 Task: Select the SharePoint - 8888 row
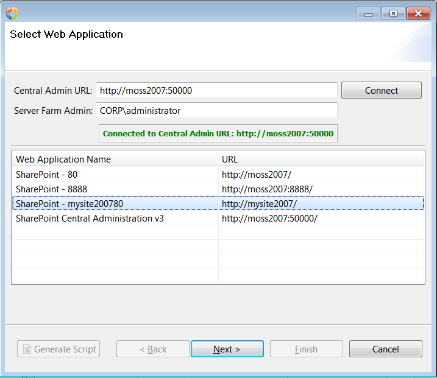click(218, 189)
